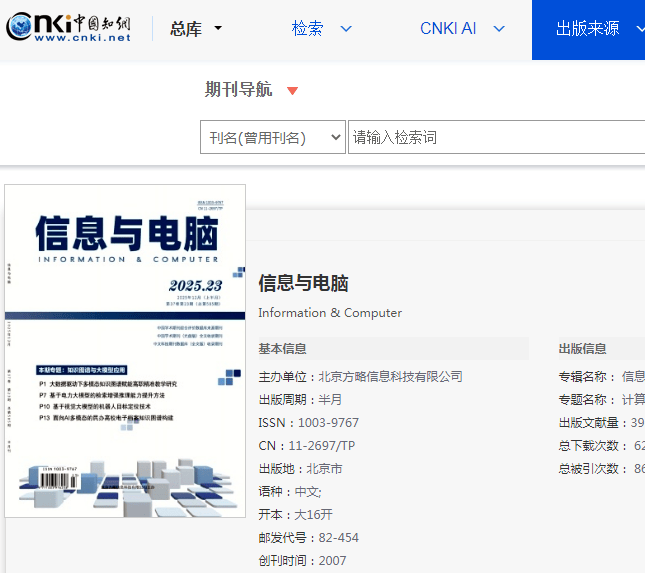Open the CNKI AI menu
The width and height of the screenshot is (645, 573).
448,29
